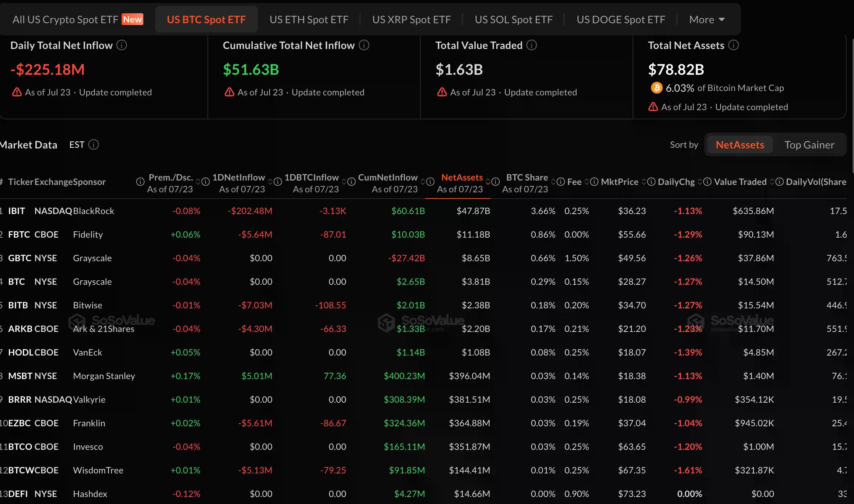
Task: Click the Sponsor column header
Action: [89, 182]
